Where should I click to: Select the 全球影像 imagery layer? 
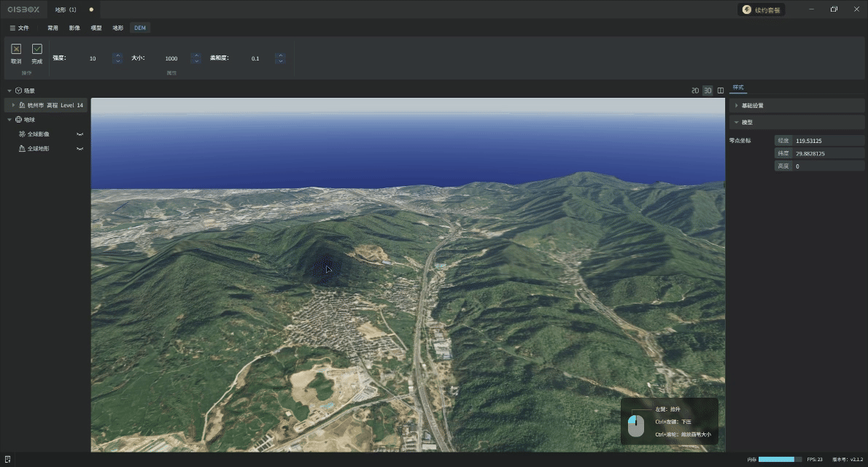[x=39, y=134]
